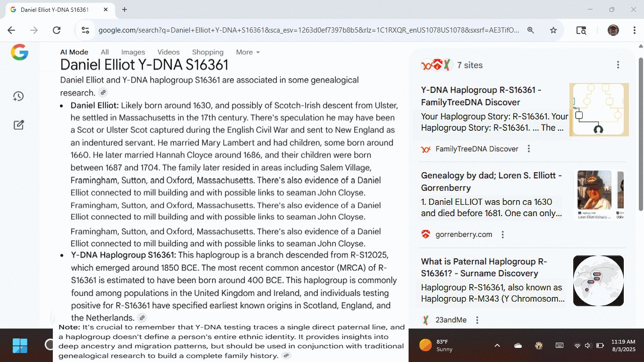644x362 pixels.
Task: Open options for FamilyTreeDNA Discover source
Action: pos(529,149)
